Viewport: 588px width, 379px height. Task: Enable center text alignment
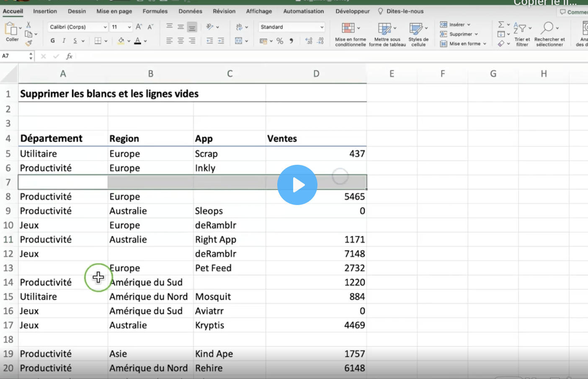[x=180, y=41]
